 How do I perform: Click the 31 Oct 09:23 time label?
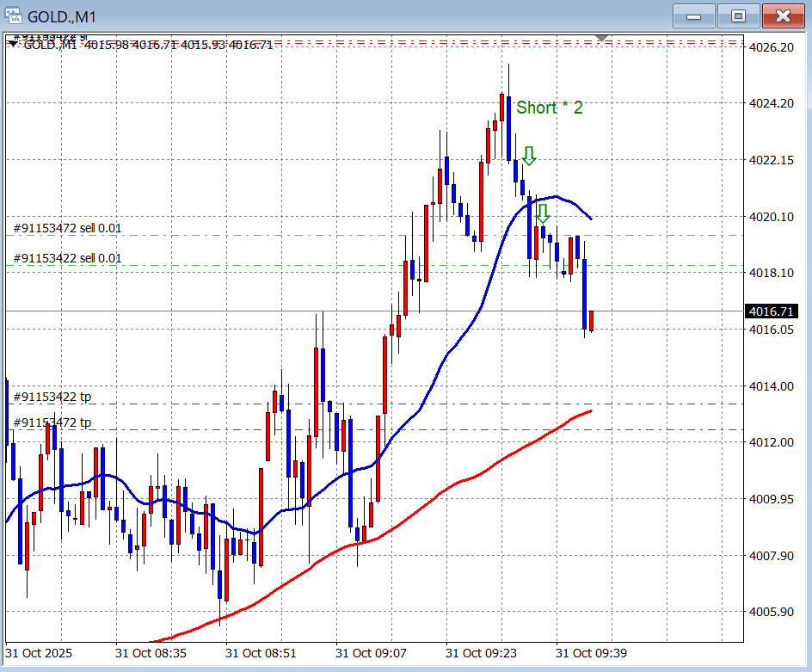click(x=481, y=653)
